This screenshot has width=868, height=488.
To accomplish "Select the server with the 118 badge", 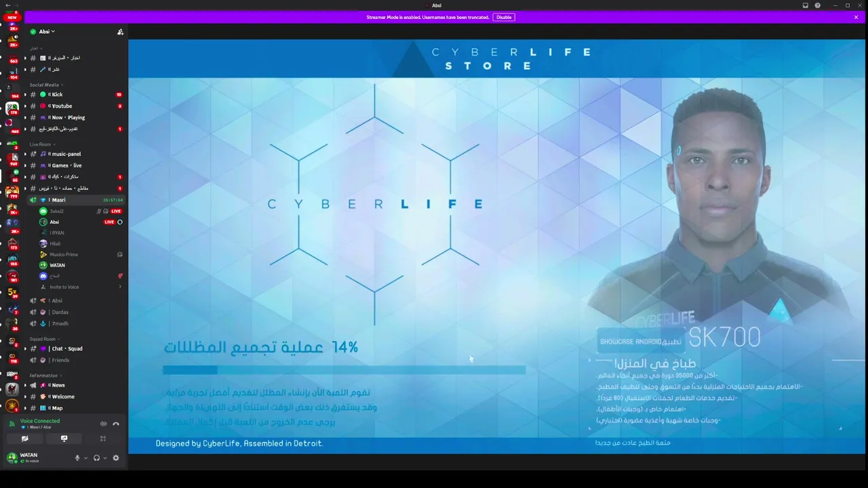I will 12,355.
